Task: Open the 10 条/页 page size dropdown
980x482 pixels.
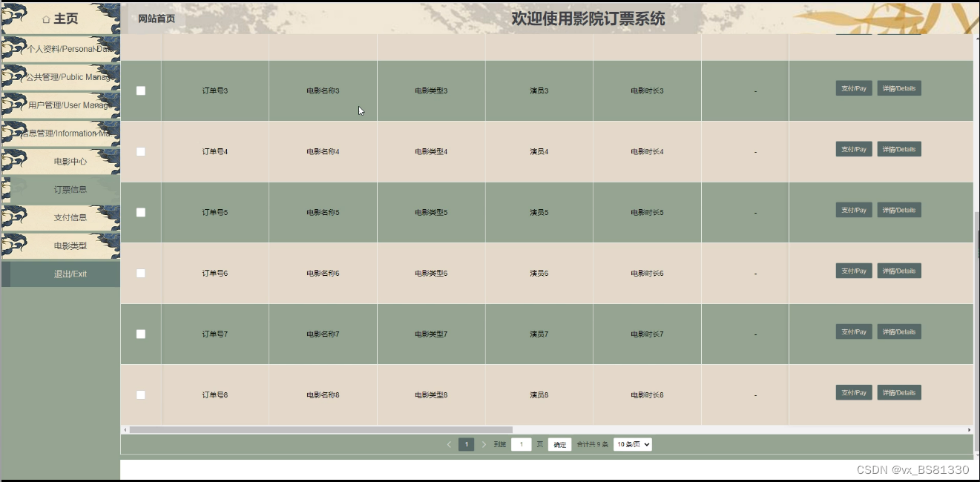Action: point(633,445)
